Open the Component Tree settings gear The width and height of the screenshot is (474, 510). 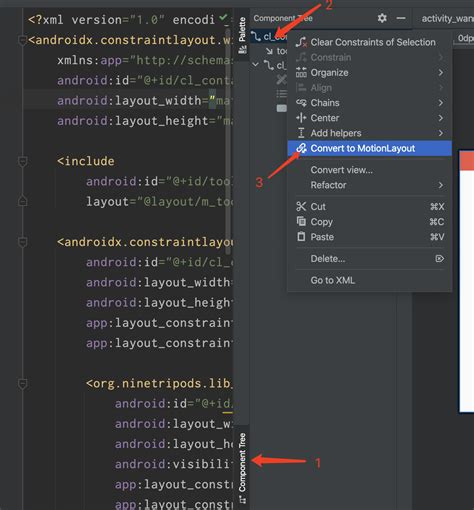pos(382,18)
